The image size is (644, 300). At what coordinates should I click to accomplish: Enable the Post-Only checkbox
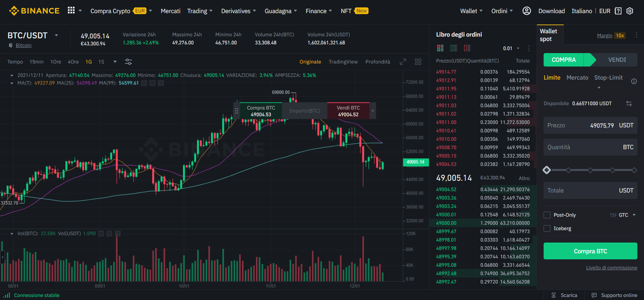547,215
